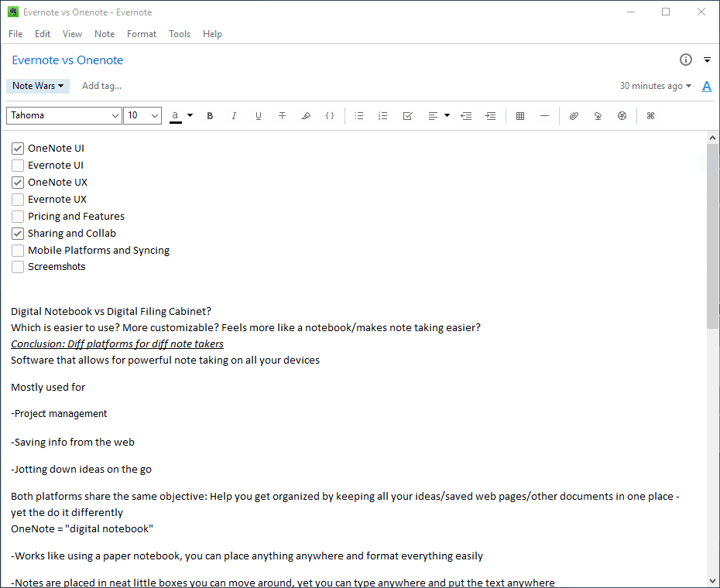
Task: Check the Mobile Platforms and Syncing checkbox
Action: pos(18,251)
